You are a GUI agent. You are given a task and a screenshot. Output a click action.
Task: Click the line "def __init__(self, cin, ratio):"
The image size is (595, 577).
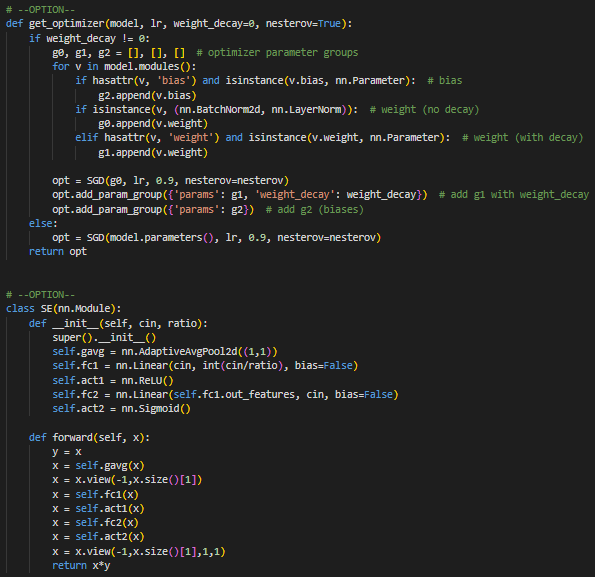(118, 324)
